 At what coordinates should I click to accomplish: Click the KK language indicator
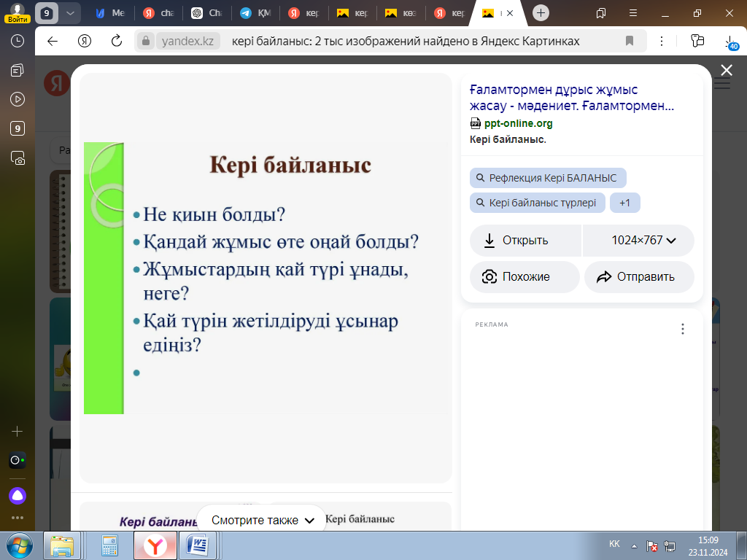(x=614, y=544)
